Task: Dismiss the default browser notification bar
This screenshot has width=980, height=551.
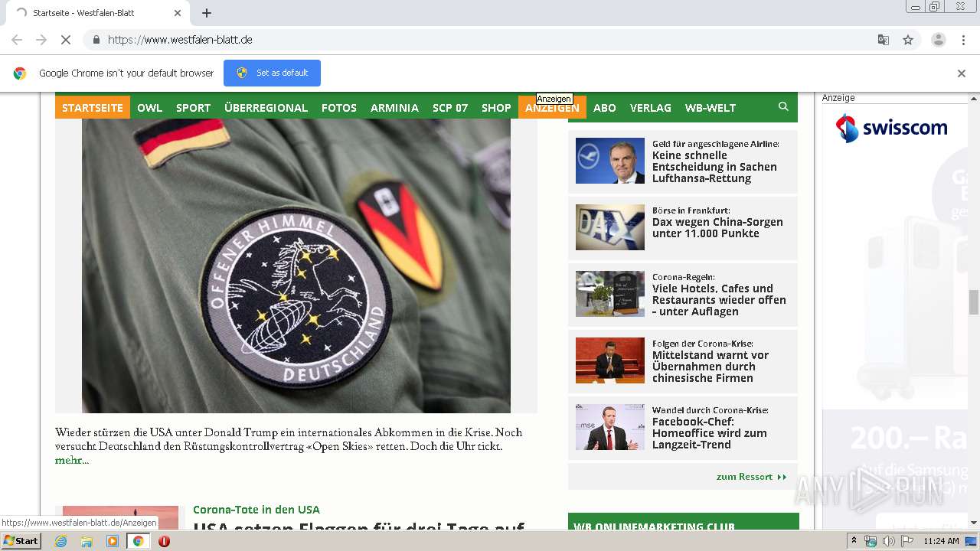Action: pos(962,73)
